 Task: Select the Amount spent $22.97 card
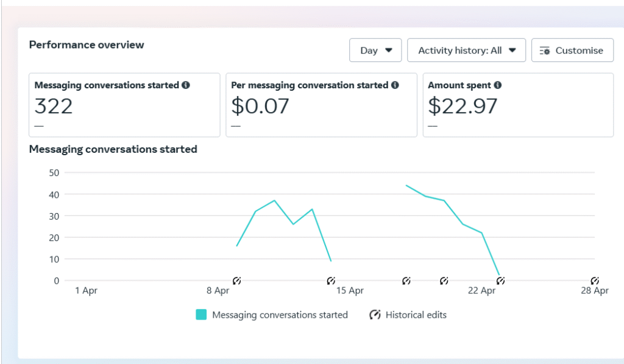click(518, 105)
